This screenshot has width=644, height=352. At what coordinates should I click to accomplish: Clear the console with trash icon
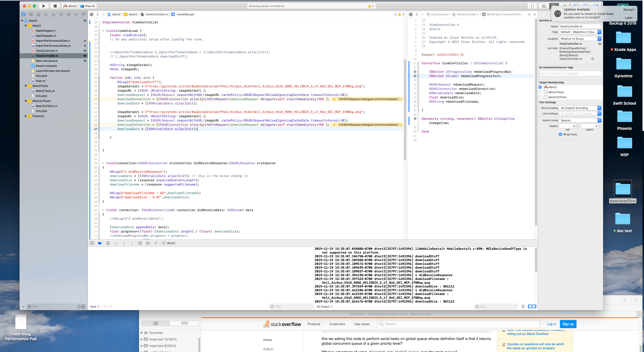point(523,306)
